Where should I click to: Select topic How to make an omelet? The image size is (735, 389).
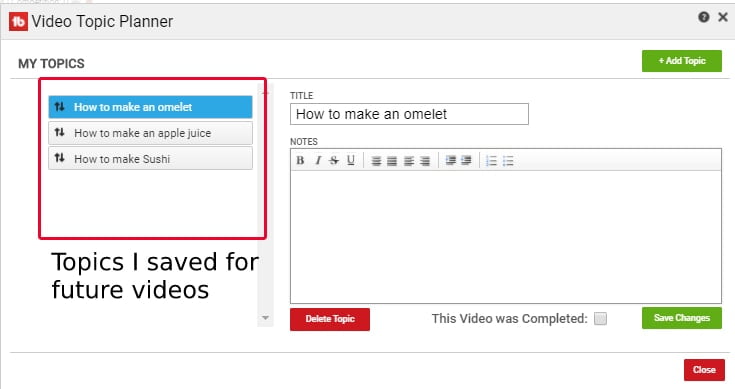point(150,107)
